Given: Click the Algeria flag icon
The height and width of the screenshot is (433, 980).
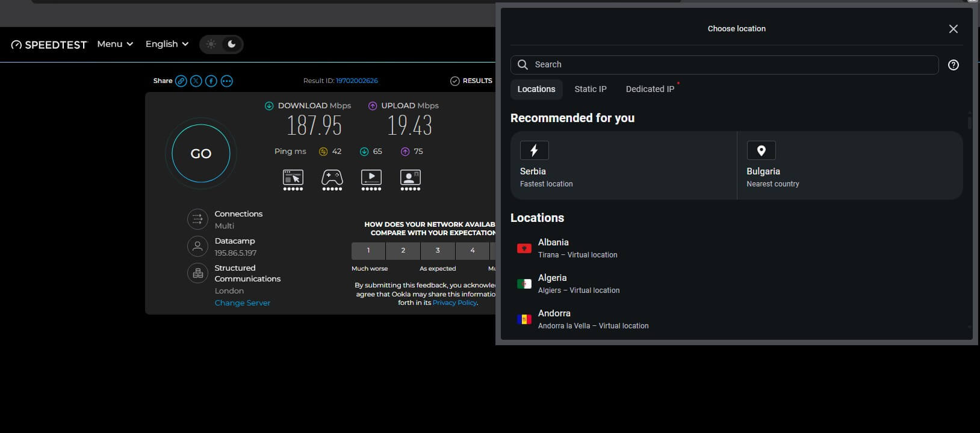Looking at the screenshot, I should [x=524, y=284].
